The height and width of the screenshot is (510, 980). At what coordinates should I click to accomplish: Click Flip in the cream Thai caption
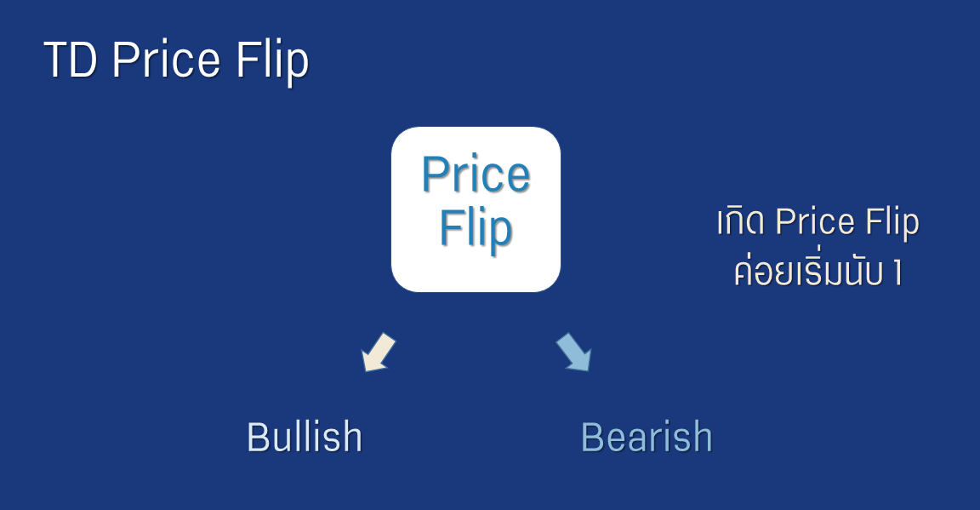tap(893, 223)
